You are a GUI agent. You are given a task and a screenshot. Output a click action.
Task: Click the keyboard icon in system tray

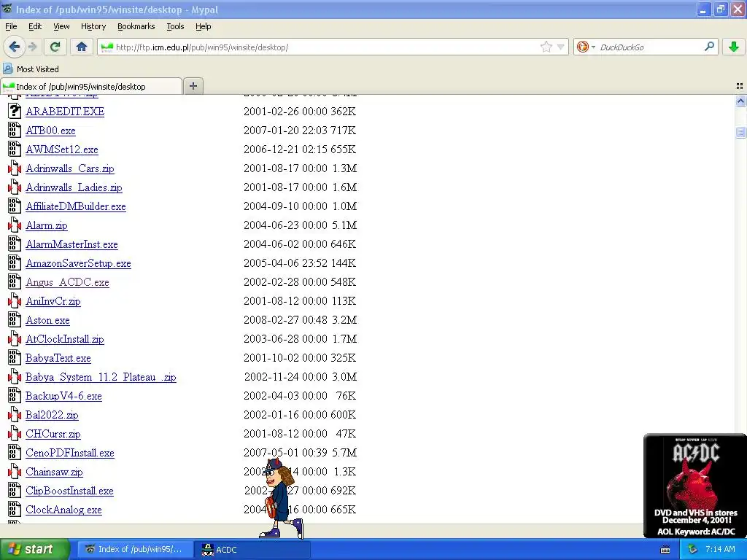click(665, 550)
